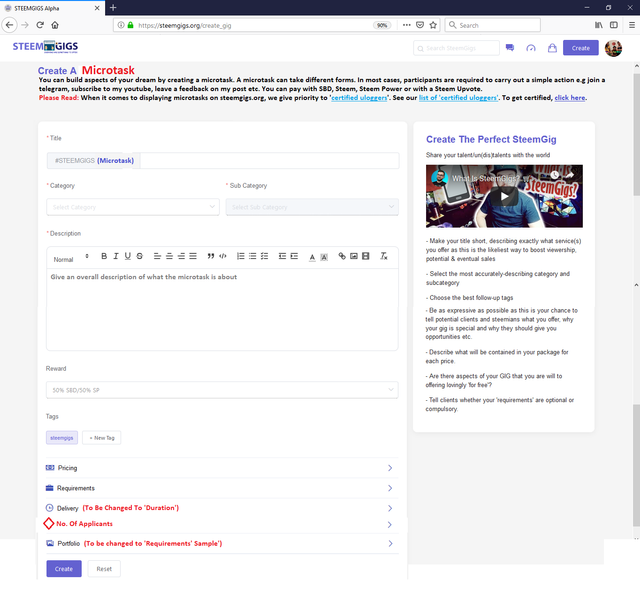Open a new browser tab
Viewport: 640px width, 610px height.
[x=113, y=7]
